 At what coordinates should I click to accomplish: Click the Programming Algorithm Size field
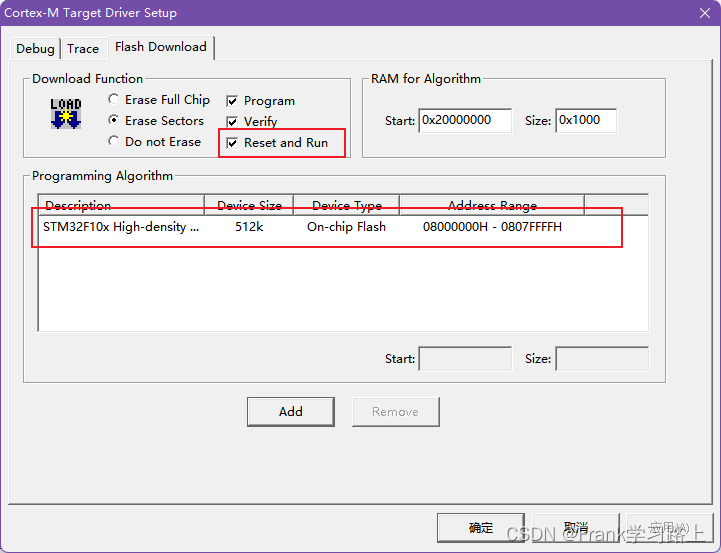602,359
